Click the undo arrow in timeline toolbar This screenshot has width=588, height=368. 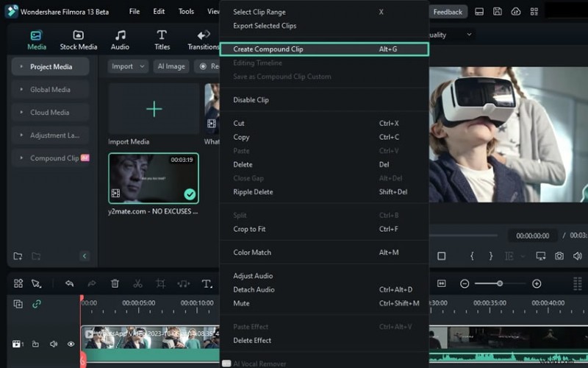(x=69, y=283)
